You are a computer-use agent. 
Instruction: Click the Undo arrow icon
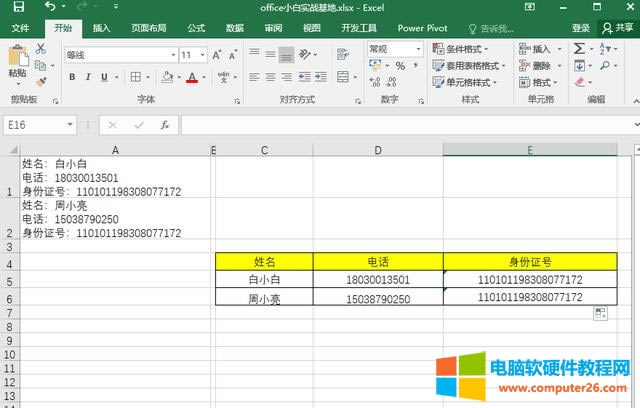(x=51, y=7)
